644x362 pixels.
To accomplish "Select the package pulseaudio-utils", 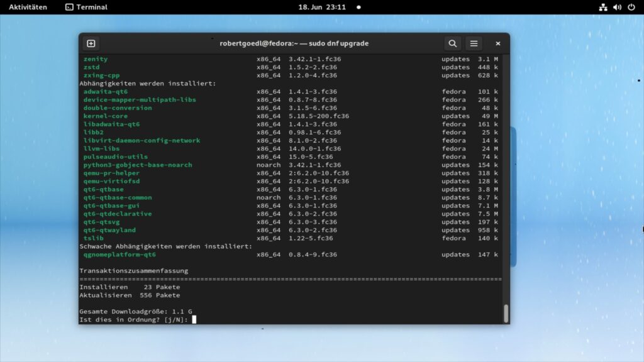I will pyautogui.click(x=116, y=156).
